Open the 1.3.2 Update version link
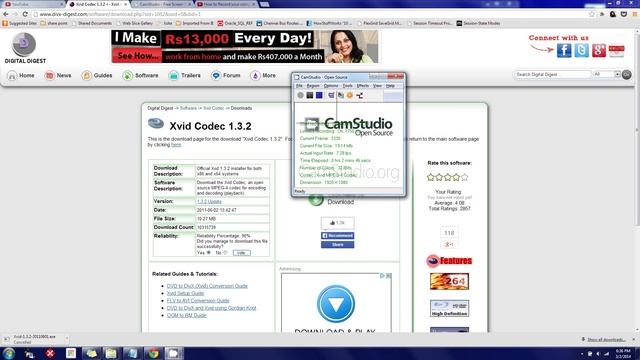 pos(209,202)
